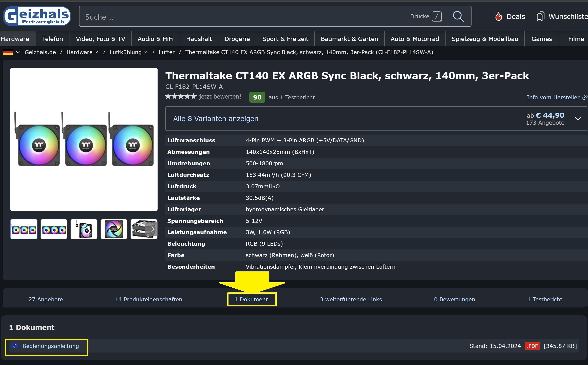This screenshot has width=588, height=365.
Task: Click the magnifier search icon
Action: pyautogui.click(x=458, y=16)
